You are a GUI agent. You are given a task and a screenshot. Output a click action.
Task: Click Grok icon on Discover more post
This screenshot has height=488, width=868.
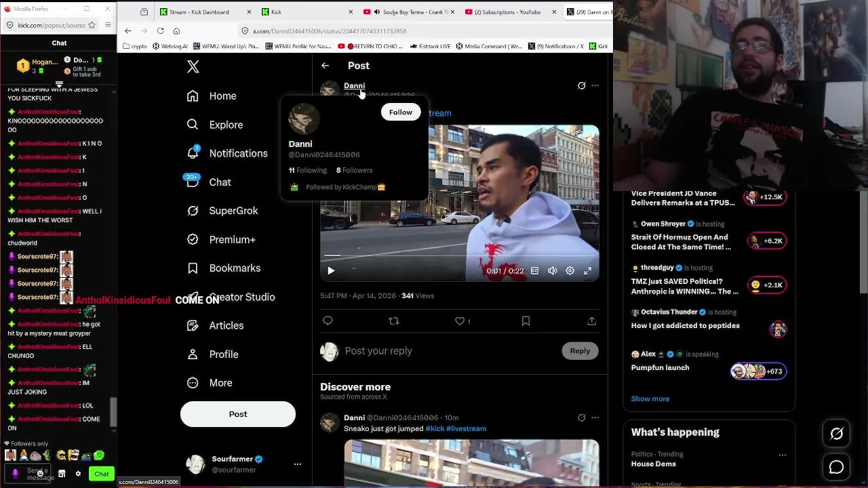point(581,418)
